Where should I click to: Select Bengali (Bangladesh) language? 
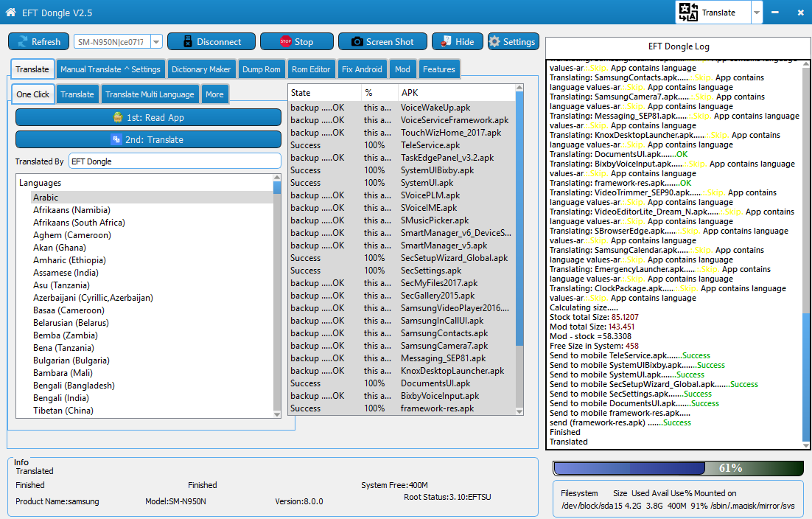click(74, 386)
